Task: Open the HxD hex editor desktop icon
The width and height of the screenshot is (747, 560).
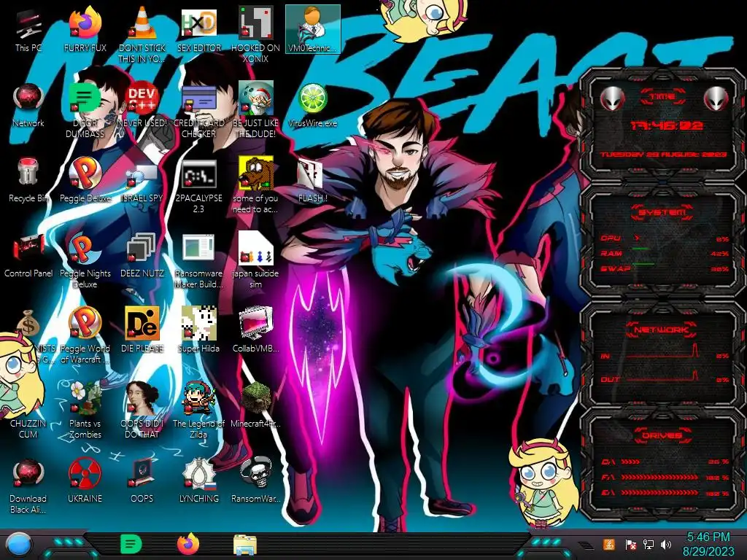Action: [x=198, y=23]
